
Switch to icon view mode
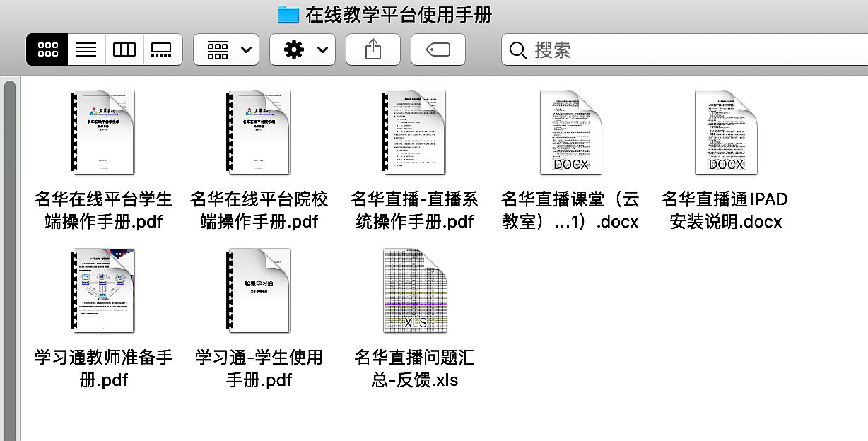coord(48,50)
